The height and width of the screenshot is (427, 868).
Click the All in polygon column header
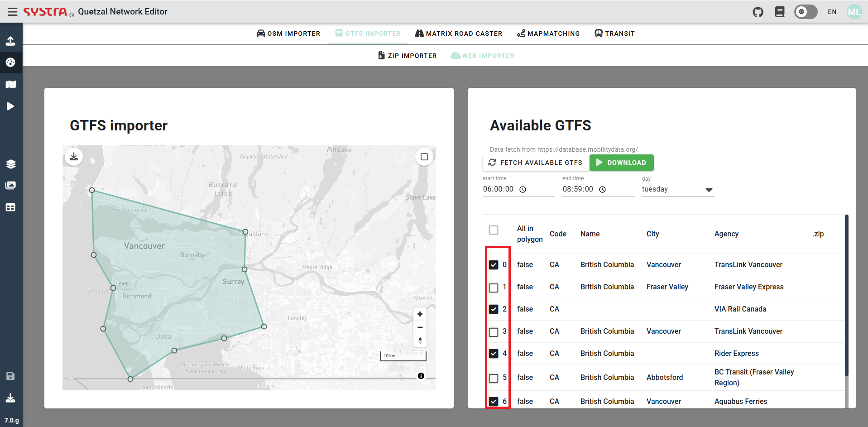(530, 234)
